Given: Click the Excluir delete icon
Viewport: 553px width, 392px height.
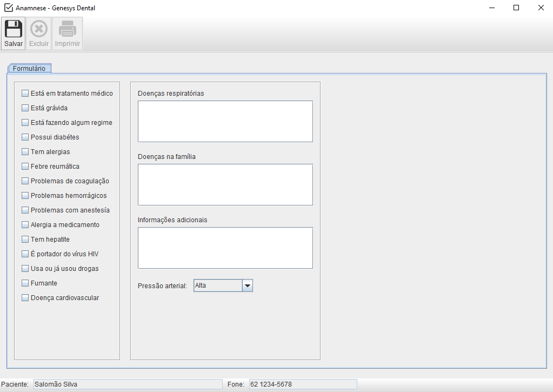Looking at the screenshot, I should coord(38,29).
